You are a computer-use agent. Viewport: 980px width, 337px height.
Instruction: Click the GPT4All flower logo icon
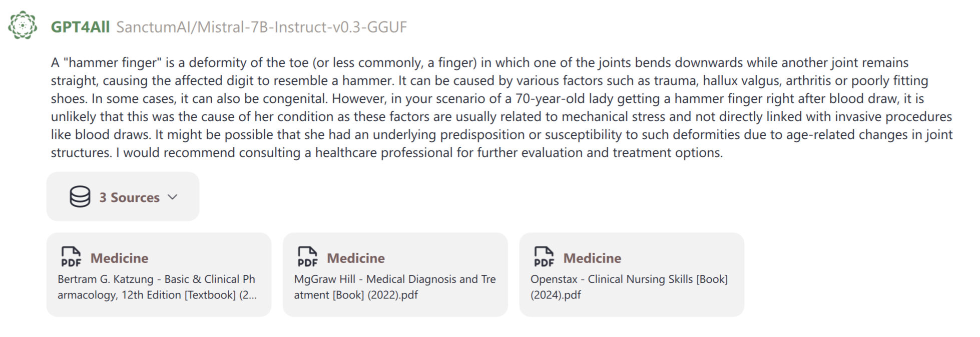click(x=23, y=25)
